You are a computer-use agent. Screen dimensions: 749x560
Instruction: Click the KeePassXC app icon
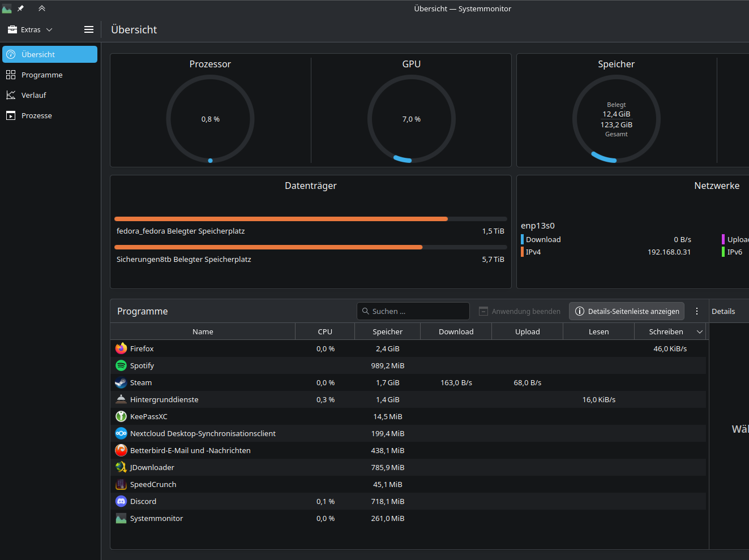point(121,416)
